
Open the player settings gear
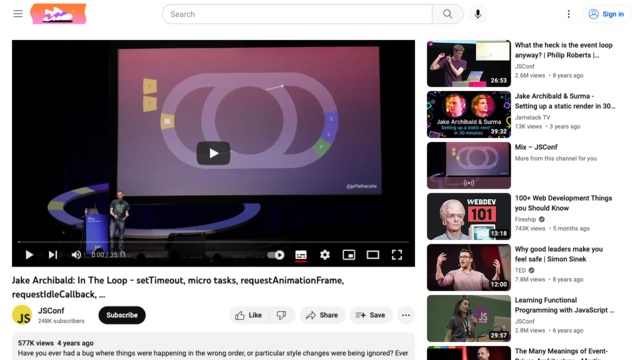[325, 255]
